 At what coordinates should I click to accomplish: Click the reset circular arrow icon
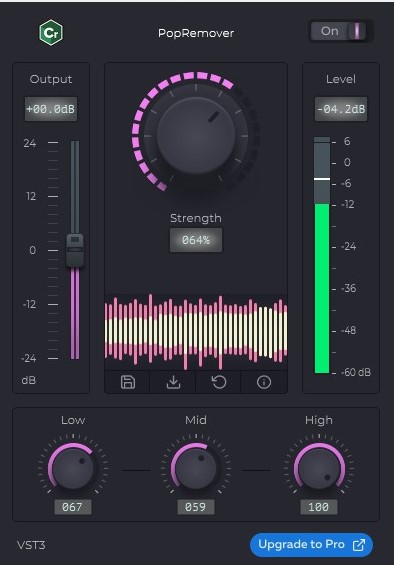(x=218, y=382)
